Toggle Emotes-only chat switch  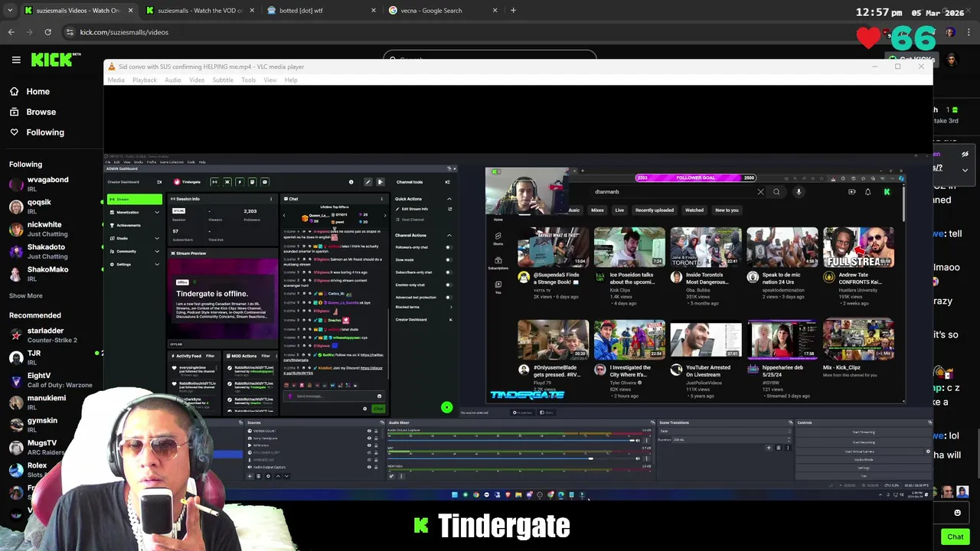448,285
